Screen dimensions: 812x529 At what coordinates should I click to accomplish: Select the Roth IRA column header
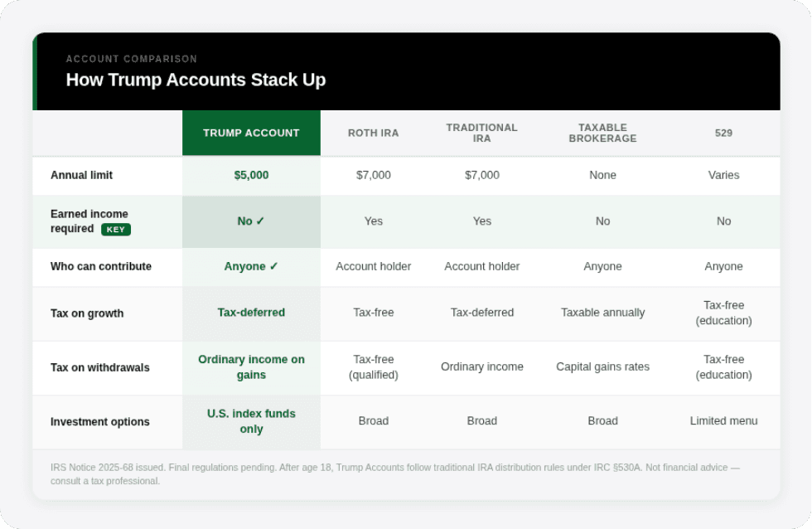(x=373, y=133)
